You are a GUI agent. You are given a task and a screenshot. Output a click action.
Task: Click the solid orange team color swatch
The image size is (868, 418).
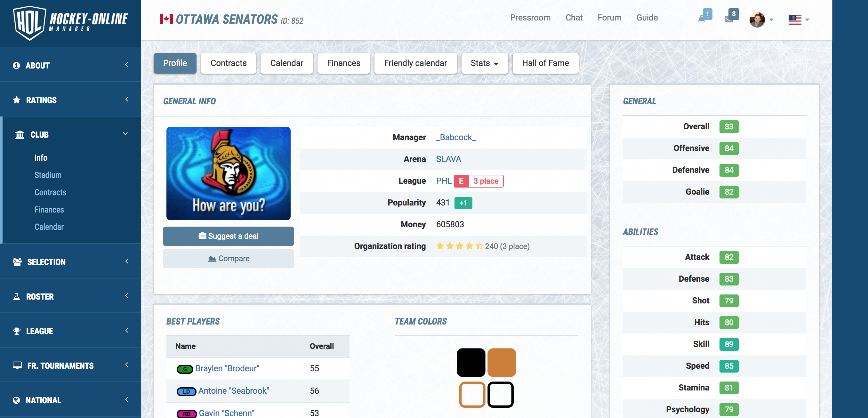pos(502,363)
